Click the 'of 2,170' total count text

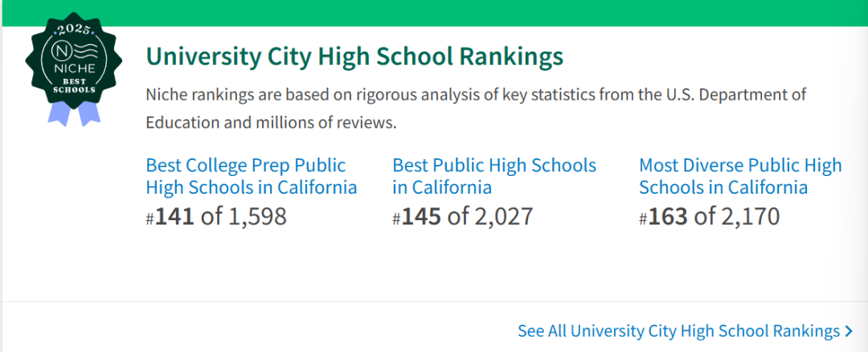737,216
